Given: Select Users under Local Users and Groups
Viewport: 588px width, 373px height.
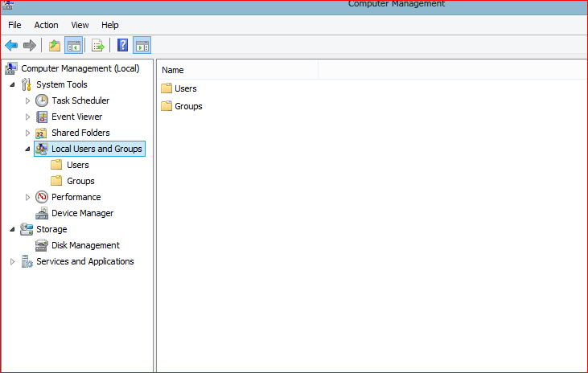Looking at the screenshot, I should coord(78,165).
